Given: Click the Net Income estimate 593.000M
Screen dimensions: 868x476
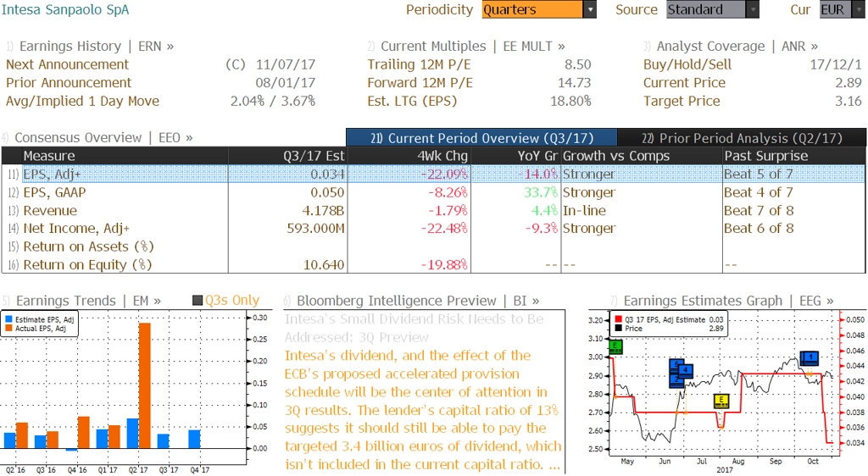Looking at the screenshot, I should tap(315, 229).
